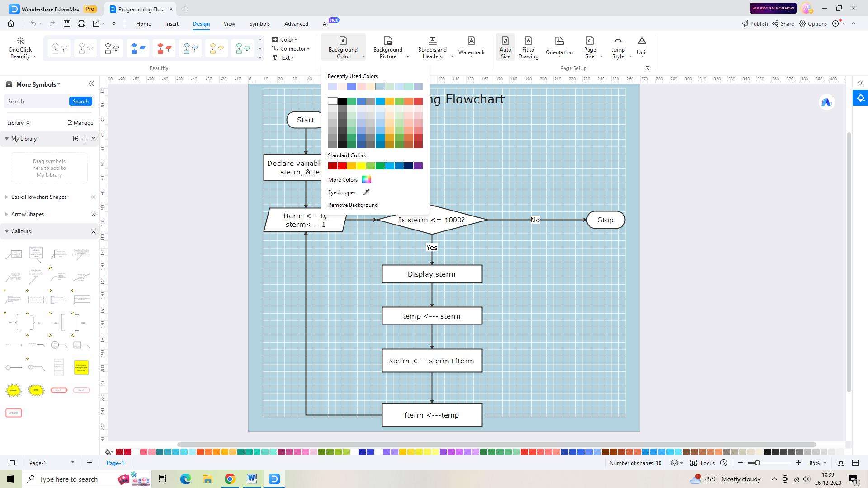Click the Remove Background button
This screenshot has width=868, height=488.
click(x=353, y=204)
